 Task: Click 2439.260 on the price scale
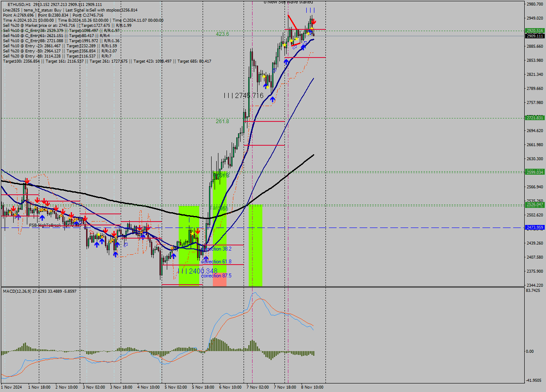click(535, 243)
